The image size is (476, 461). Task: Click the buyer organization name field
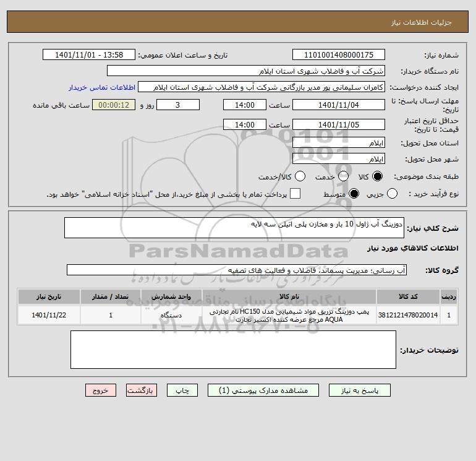[x=246, y=71]
